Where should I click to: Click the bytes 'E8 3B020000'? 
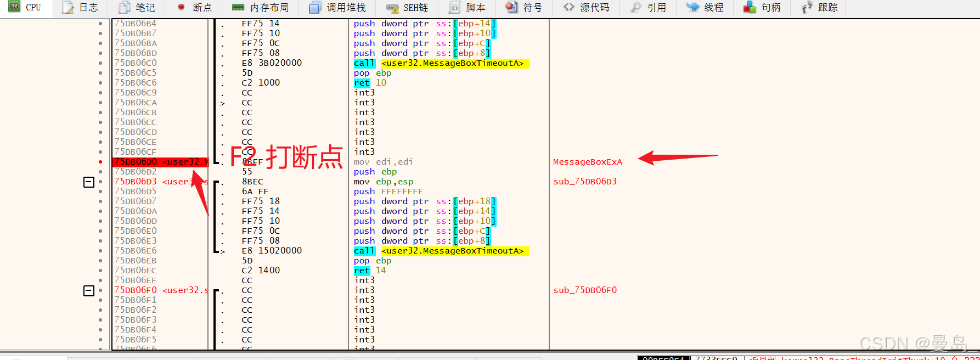tap(272, 63)
